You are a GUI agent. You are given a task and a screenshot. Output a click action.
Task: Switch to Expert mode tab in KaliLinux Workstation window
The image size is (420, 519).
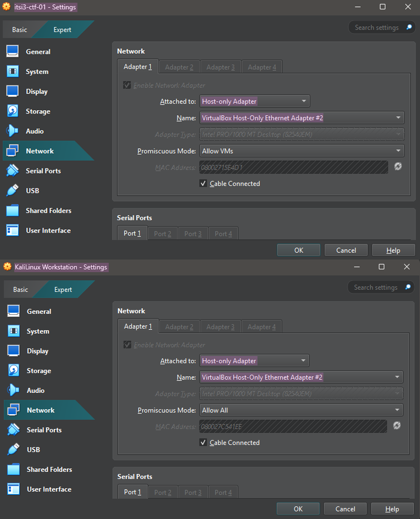(63, 289)
